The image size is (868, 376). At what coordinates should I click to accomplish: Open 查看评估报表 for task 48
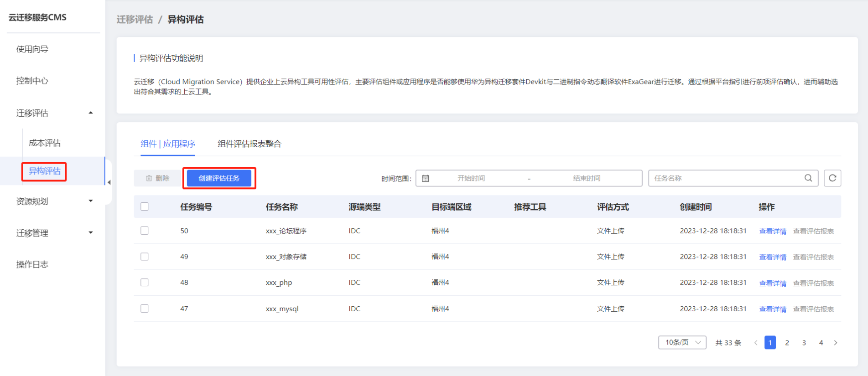click(813, 283)
